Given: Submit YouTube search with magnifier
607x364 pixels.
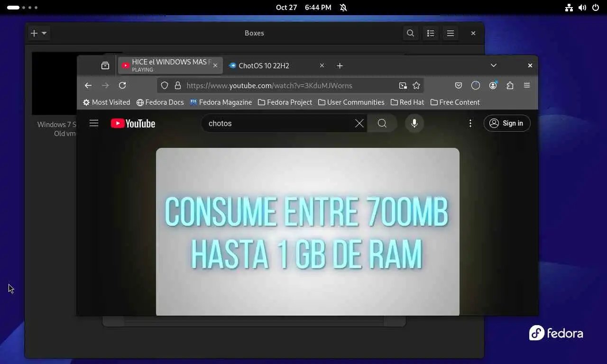Looking at the screenshot, I should click(382, 123).
